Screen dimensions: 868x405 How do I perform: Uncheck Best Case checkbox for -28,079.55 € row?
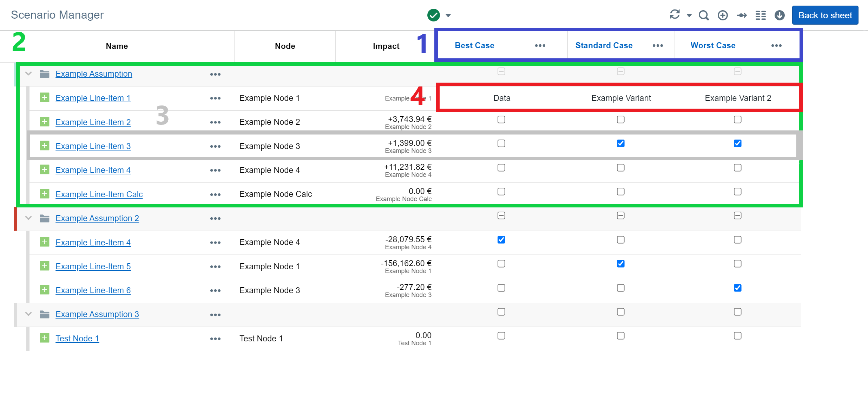501,240
